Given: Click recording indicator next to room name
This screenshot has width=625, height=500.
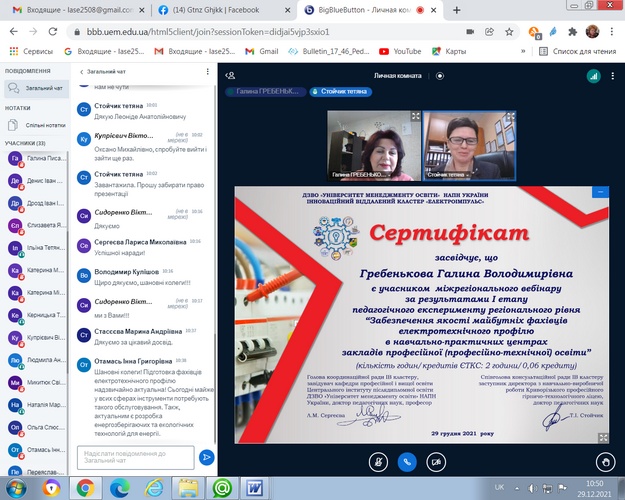Looking at the screenshot, I should point(440,76).
